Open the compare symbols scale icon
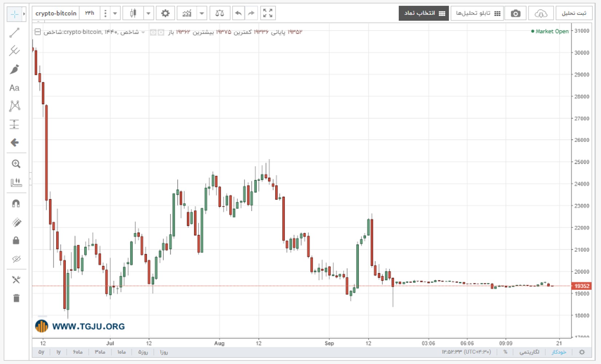This screenshot has height=364, width=601. point(220,13)
